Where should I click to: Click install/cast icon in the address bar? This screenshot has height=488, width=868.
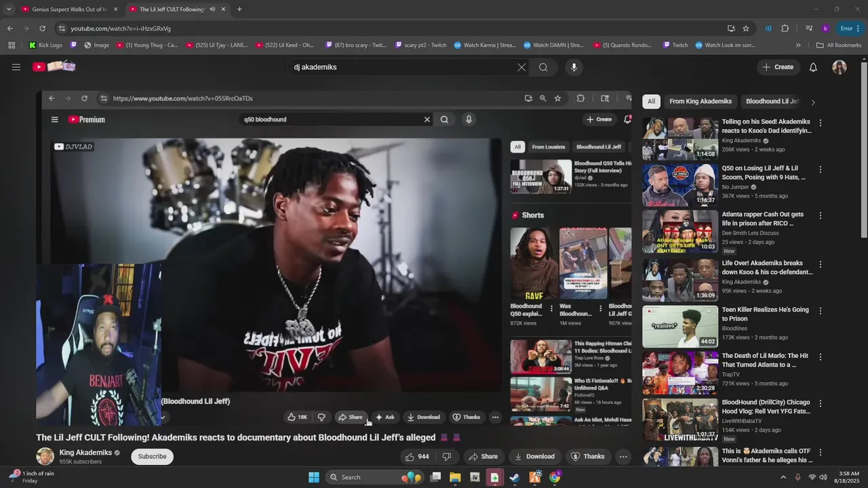731,28
